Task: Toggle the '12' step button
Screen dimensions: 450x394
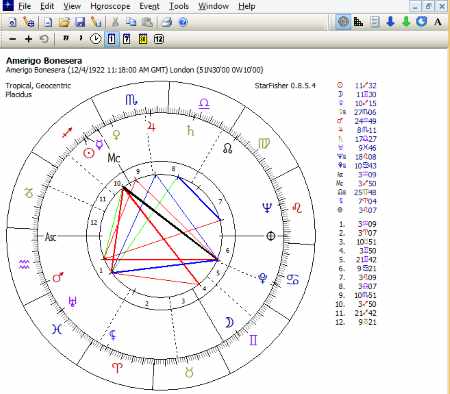Action: coord(159,39)
